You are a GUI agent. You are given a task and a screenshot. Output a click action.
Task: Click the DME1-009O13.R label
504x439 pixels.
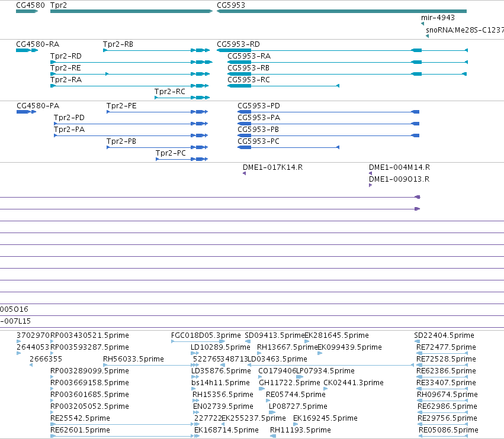[x=399, y=179]
